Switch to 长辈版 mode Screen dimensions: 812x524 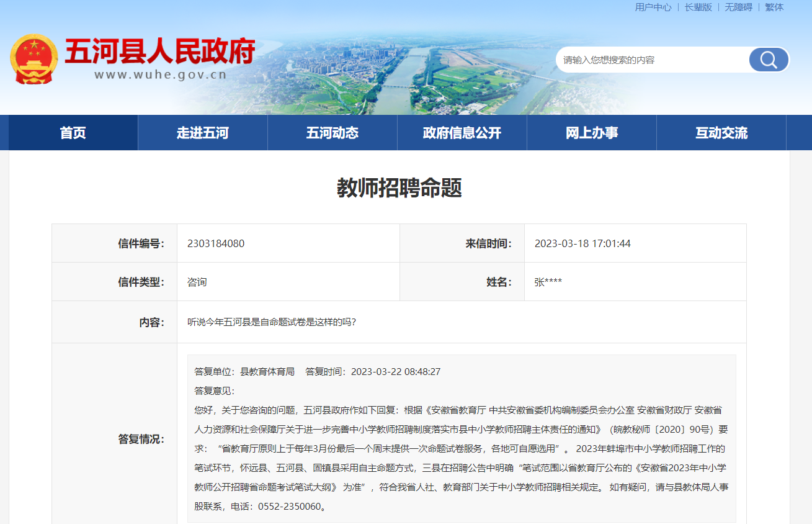point(698,7)
